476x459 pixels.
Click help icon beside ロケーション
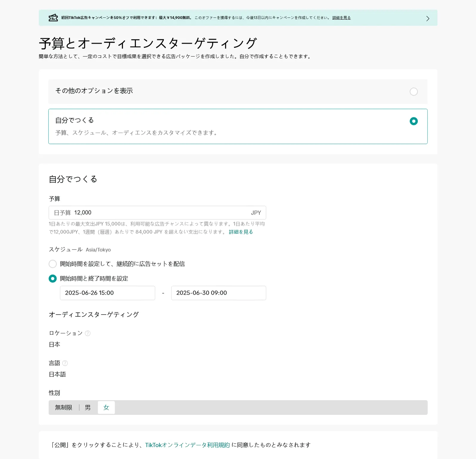pyautogui.click(x=88, y=333)
